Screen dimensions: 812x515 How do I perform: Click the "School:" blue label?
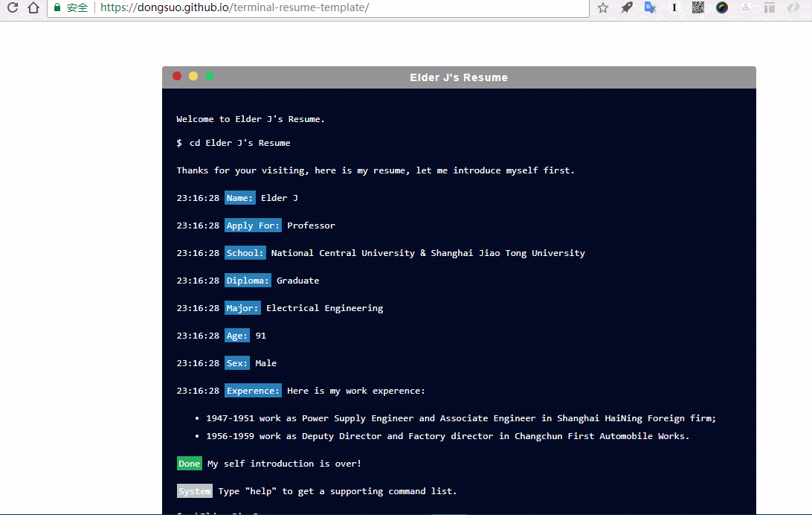click(x=245, y=253)
